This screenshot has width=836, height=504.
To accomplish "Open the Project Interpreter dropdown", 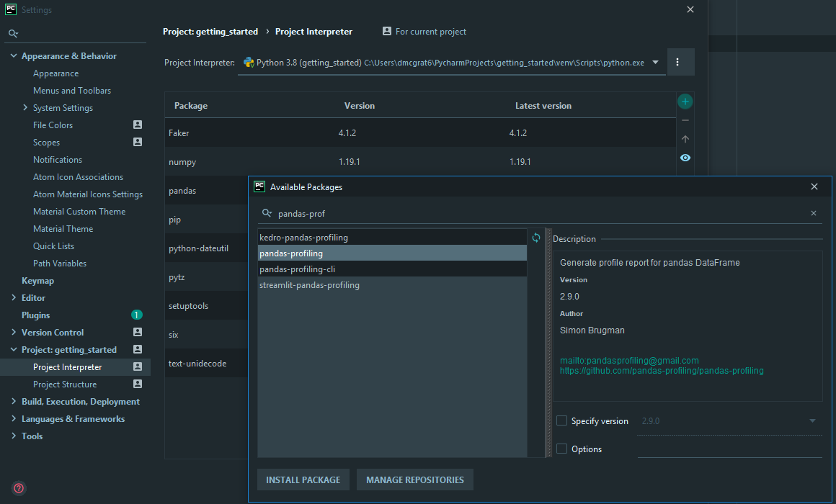I will tap(655, 63).
